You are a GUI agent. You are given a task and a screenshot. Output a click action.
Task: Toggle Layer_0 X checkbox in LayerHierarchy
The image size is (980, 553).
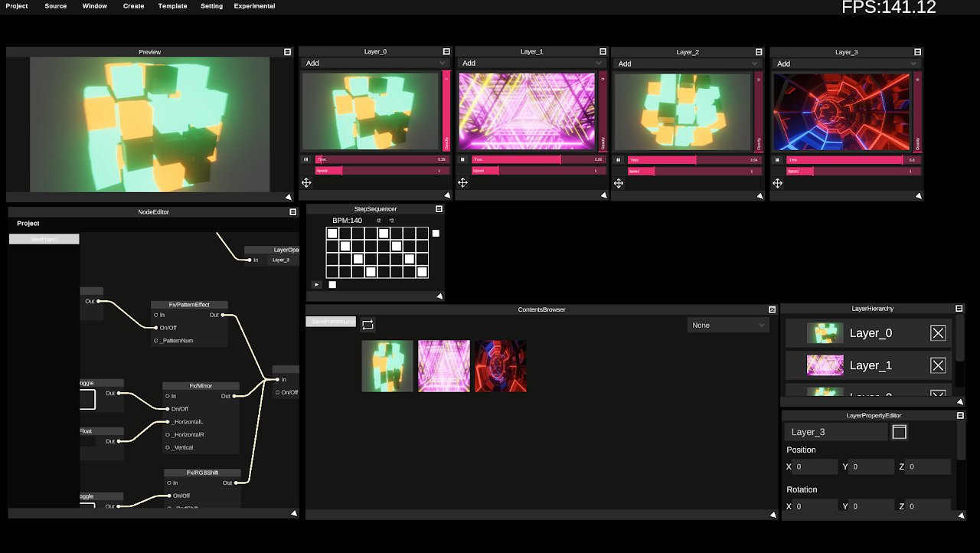point(937,332)
